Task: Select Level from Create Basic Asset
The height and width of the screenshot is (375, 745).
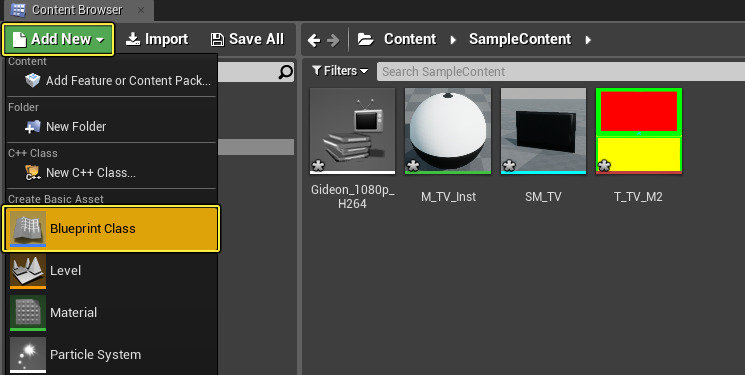Action: 112,271
